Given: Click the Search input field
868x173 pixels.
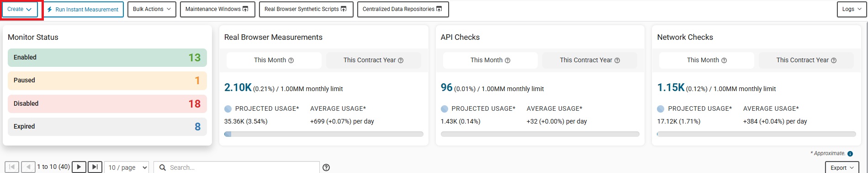Looking at the screenshot, I should 237,168.
